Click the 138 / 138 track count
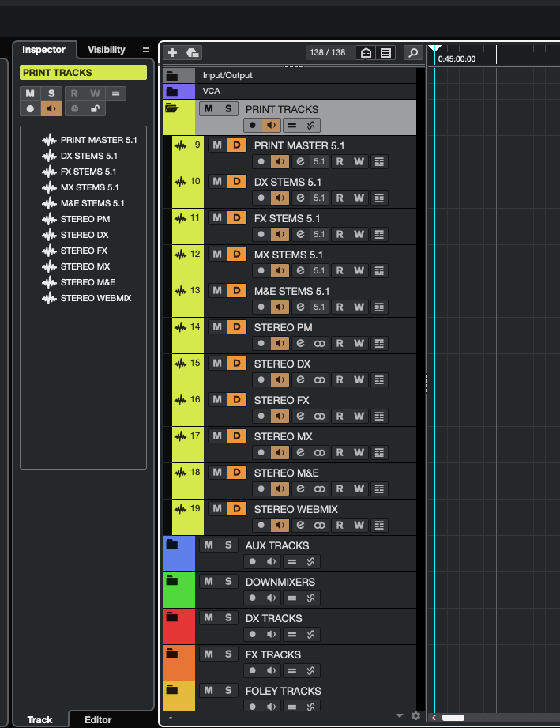560x728 pixels. [328, 52]
